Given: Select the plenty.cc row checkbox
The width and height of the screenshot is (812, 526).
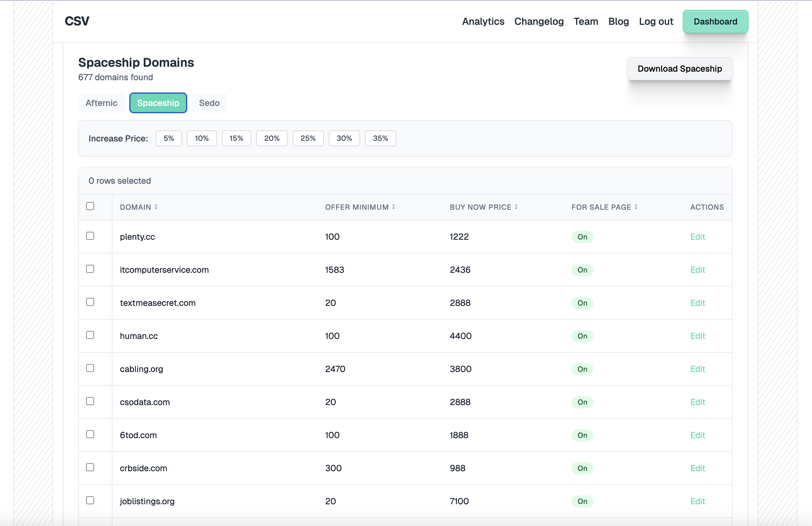Looking at the screenshot, I should point(90,235).
